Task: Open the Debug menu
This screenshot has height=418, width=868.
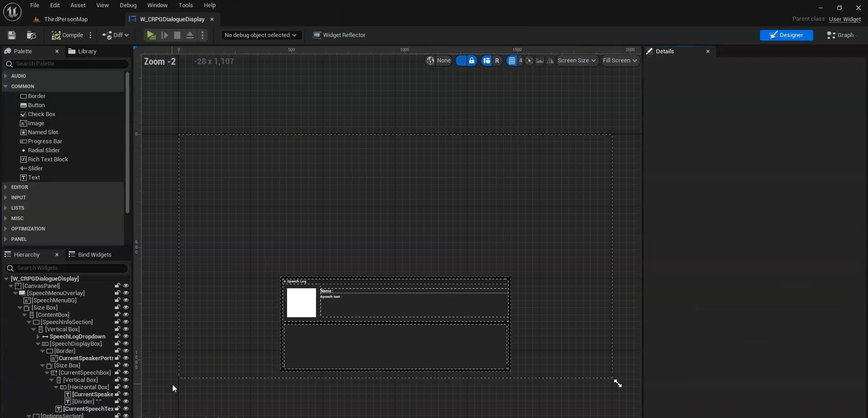Action: [128, 5]
